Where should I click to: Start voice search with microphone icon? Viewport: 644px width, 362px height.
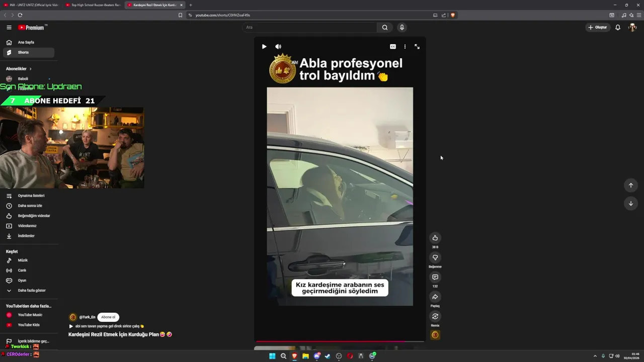pos(401,27)
